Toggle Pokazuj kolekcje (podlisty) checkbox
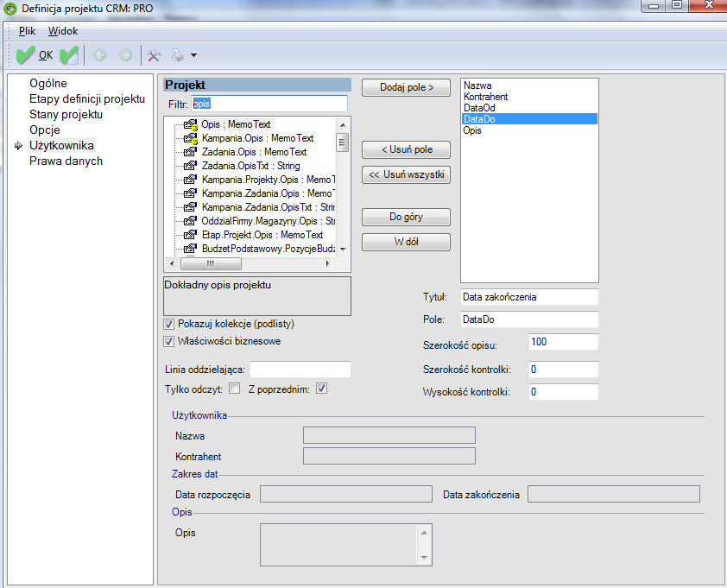727x588 pixels. pyautogui.click(x=168, y=324)
